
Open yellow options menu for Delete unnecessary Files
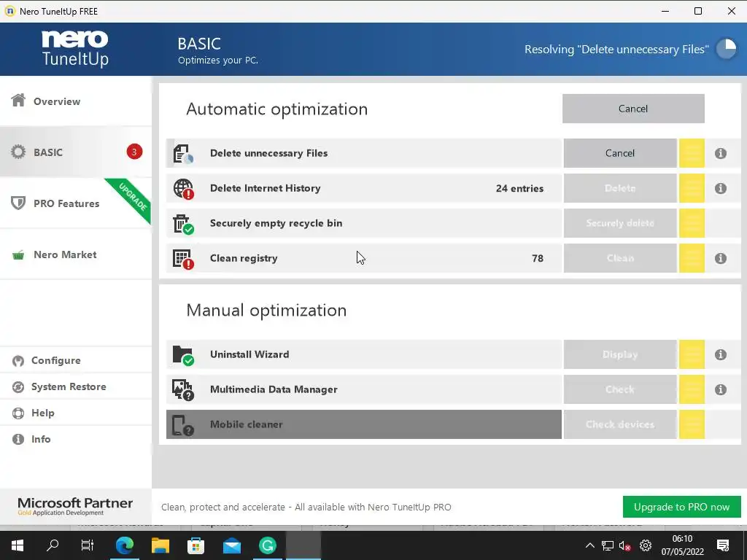pos(692,153)
